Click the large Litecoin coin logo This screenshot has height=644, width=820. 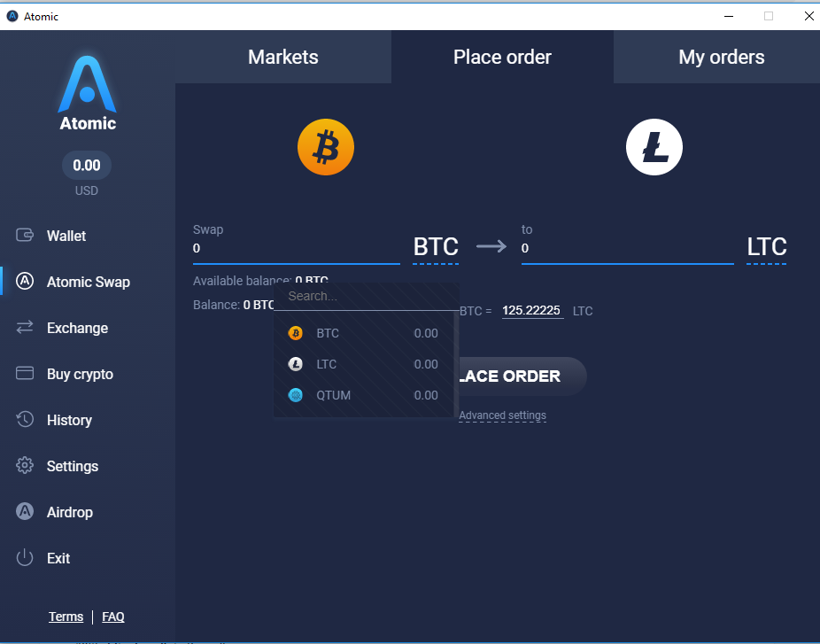654,147
